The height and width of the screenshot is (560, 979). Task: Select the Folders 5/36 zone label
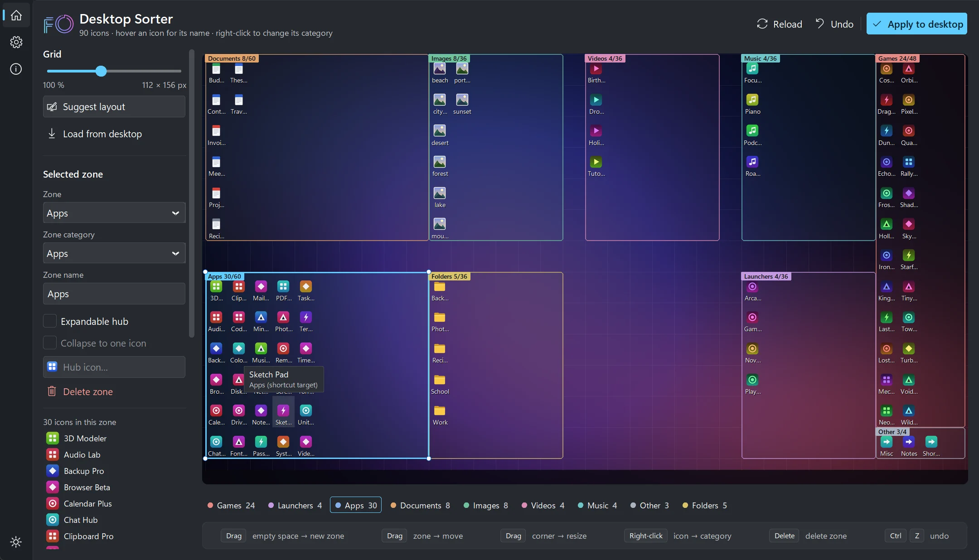click(x=449, y=276)
